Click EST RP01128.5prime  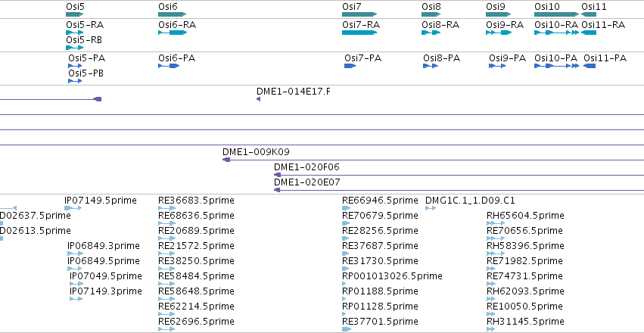pyautogui.click(x=344, y=314)
